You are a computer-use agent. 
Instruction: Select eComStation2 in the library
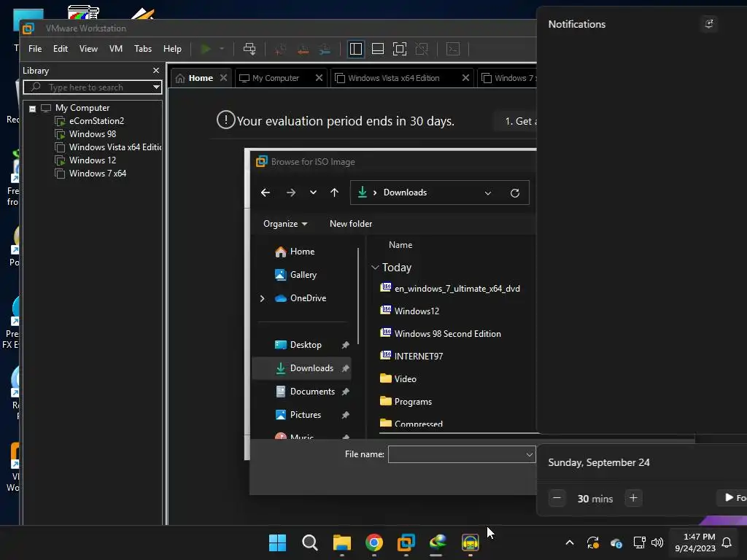pyautogui.click(x=96, y=121)
